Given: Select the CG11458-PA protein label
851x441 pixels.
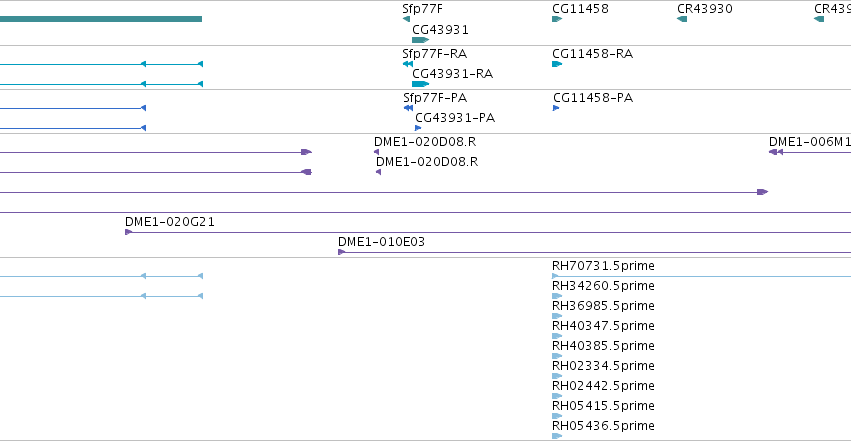Looking at the screenshot, I should click(x=593, y=98).
